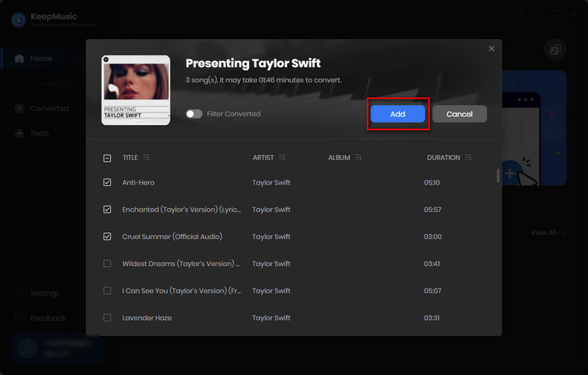
Task: Close the Presenting Taylor Swift dialog
Action: click(491, 49)
